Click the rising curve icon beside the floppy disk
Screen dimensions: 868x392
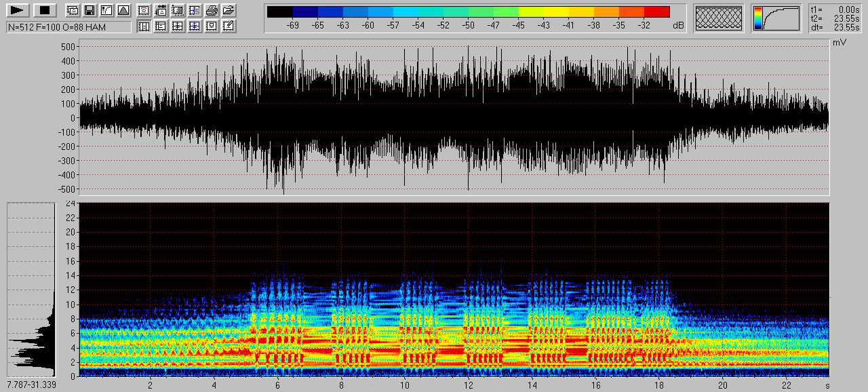(106, 10)
